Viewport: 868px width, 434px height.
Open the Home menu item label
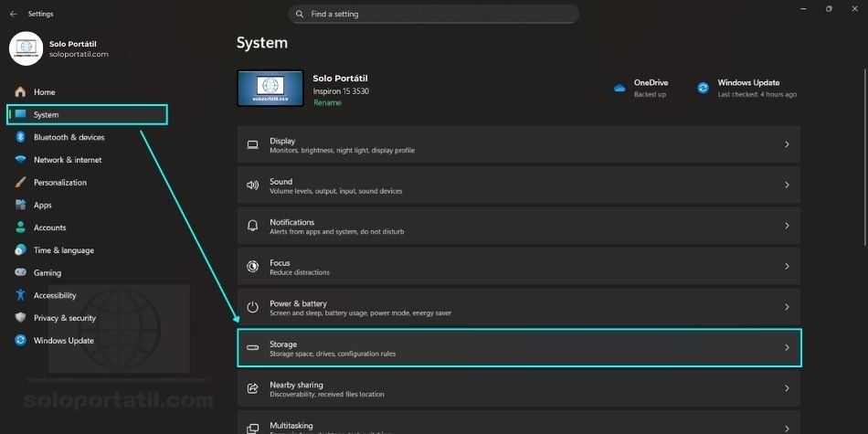tap(44, 92)
